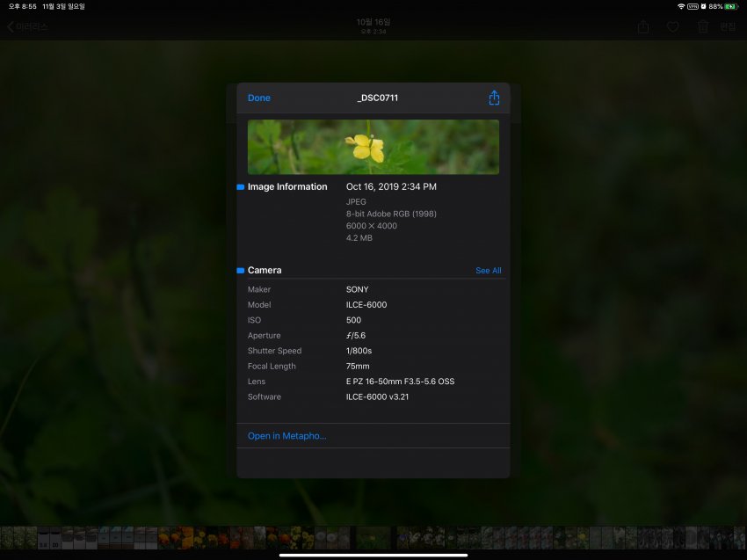Tap the Wi-Fi status icon
The image size is (747, 560).
pyautogui.click(x=681, y=6)
